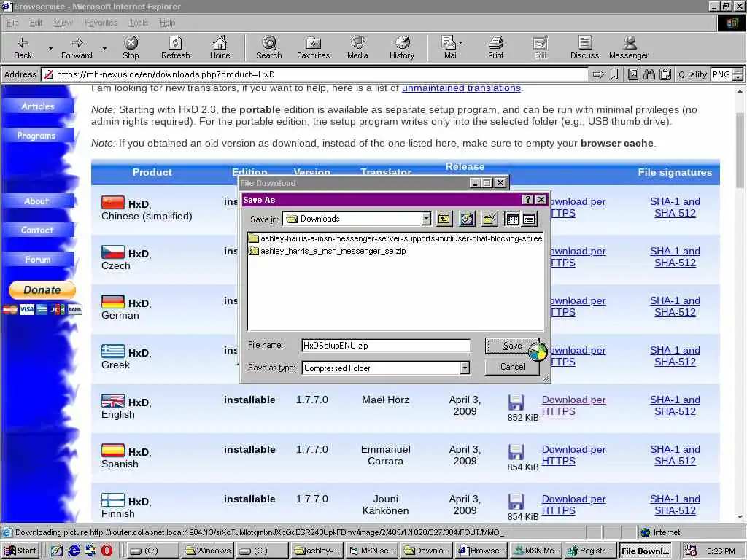Go to Programs in sidebar
Image resolution: width=747 pixels, height=560 pixels.
(x=36, y=136)
